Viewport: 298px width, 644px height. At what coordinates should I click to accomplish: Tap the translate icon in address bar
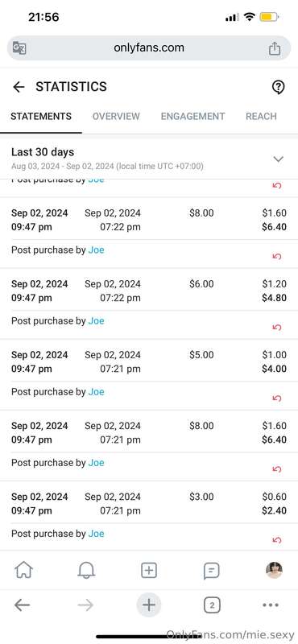click(19, 48)
